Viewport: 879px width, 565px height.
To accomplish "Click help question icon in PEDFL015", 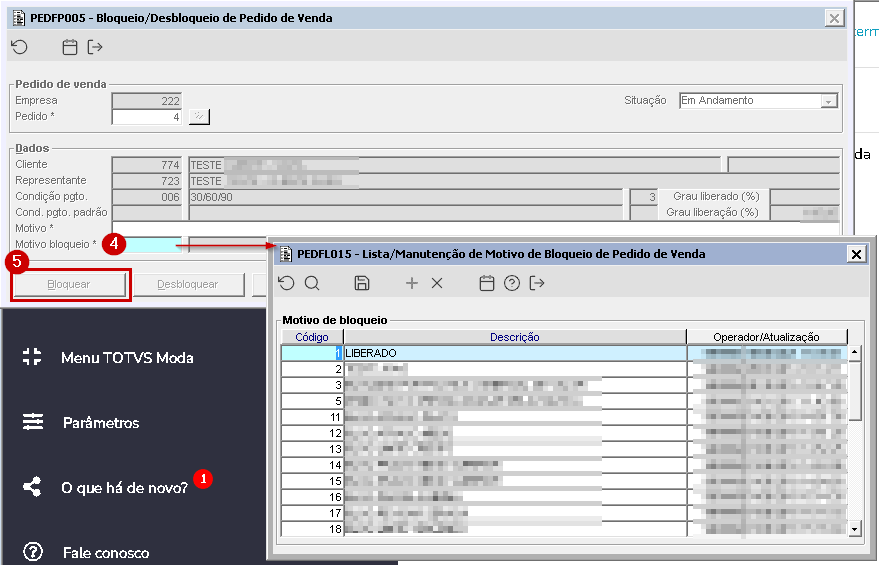I will 512,283.
